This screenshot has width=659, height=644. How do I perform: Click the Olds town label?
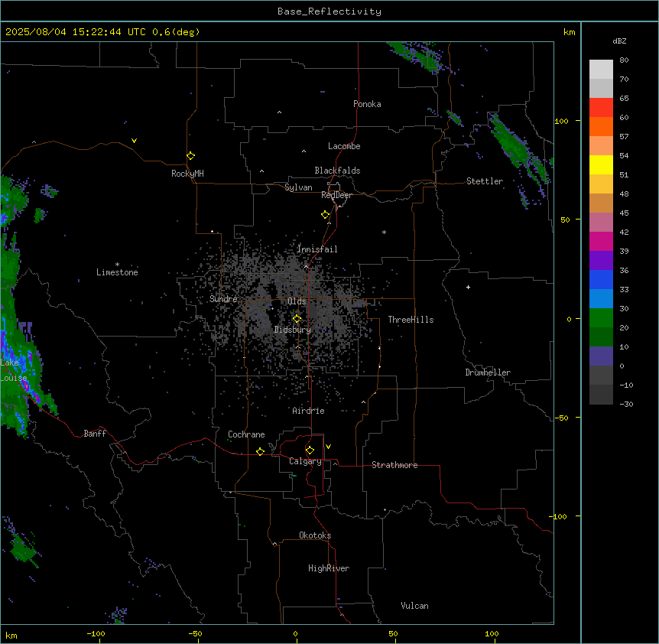[x=297, y=301]
